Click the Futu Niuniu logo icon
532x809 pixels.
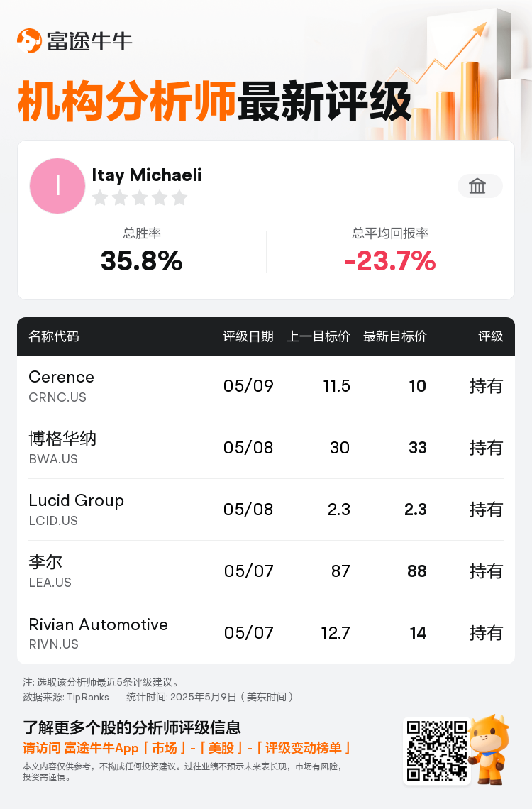point(29,40)
